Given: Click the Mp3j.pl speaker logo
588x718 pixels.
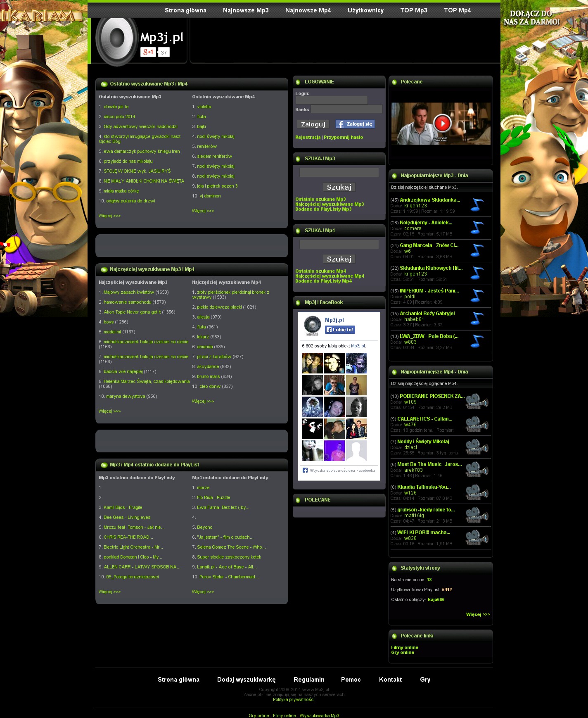Looking at the screenshot, I should [117, 40].
